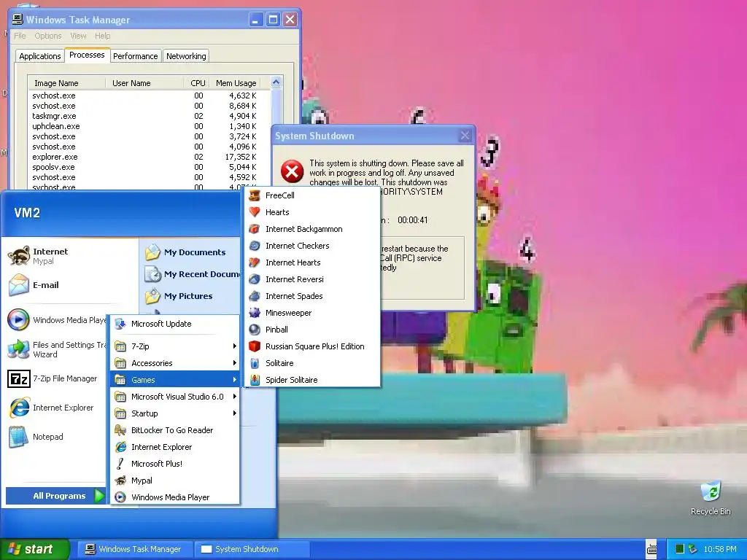Sort processes by User Name column
Image resolution: width=747 pixels, height=560 pixels.
[x=144, y=83]
